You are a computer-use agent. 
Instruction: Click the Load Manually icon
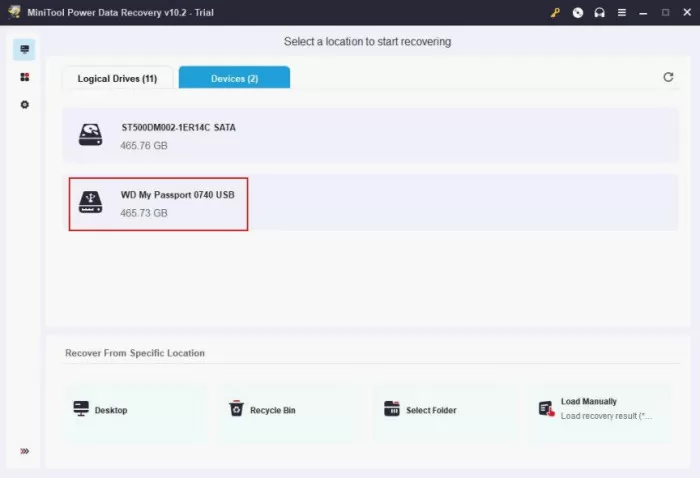(x=546, y=409)
